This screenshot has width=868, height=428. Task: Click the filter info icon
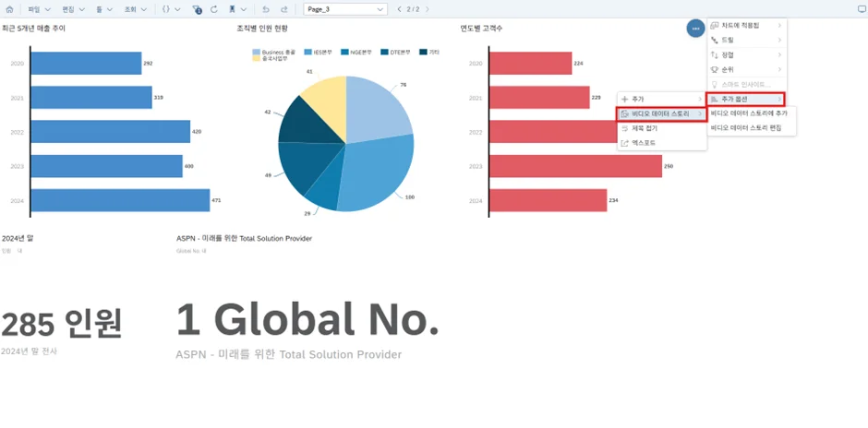point(198,9)
